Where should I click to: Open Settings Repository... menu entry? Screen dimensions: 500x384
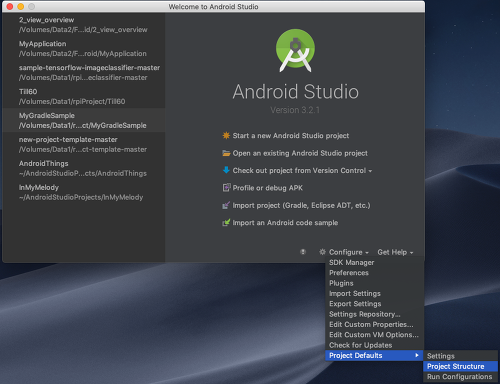click(374, 314)
